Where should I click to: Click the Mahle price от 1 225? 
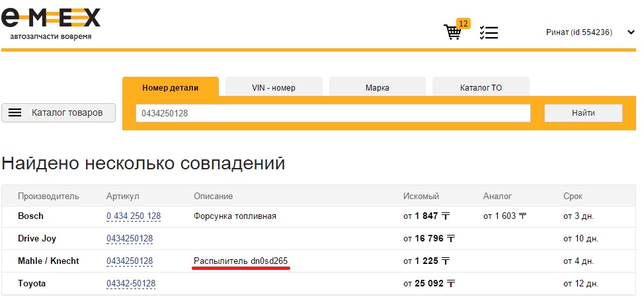pyautogui.click(x=426, y=261)
